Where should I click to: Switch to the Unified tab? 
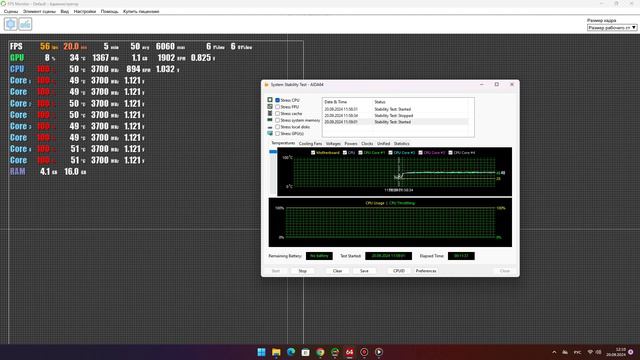tap(384, 144)
